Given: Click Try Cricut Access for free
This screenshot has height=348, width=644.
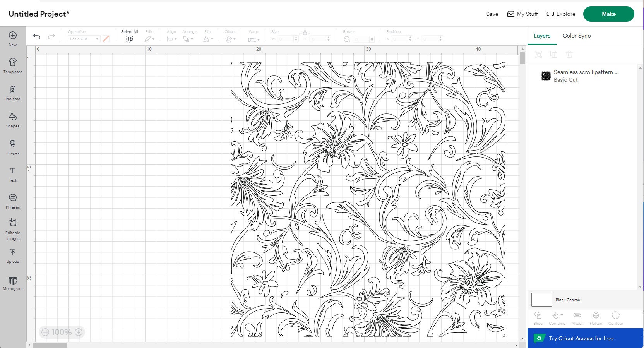Looking at the screenshot, I should tap(585, 338).
